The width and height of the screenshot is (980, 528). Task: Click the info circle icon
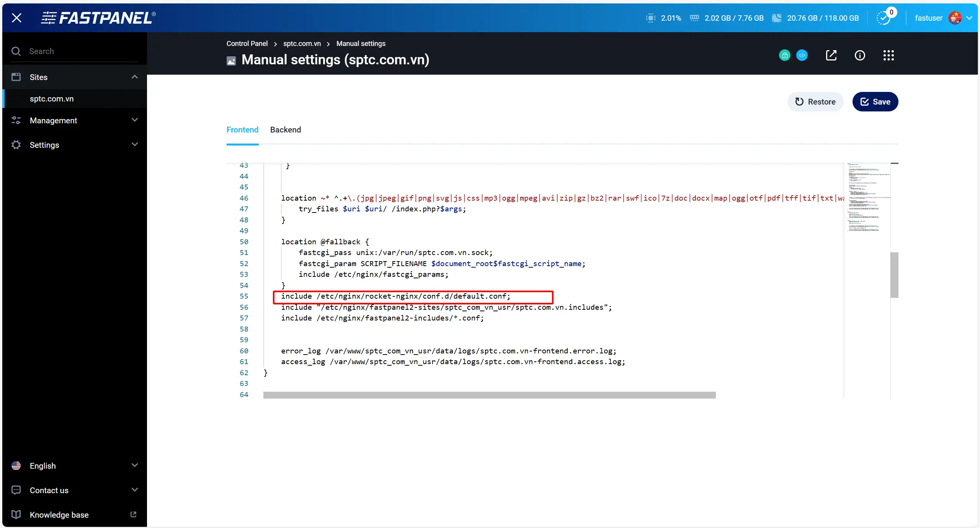[860, 56]
